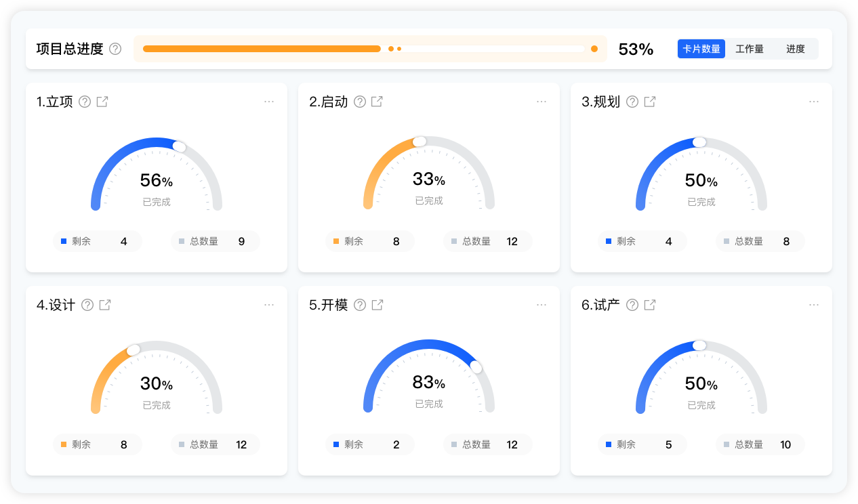
Task: Open external link icon for 3.规划
Action: [649, 102]
